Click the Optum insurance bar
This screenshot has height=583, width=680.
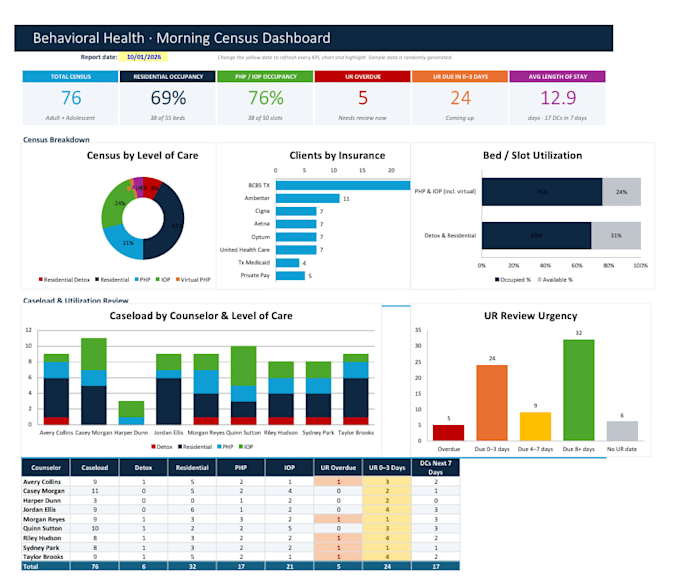tap(296, 237)
